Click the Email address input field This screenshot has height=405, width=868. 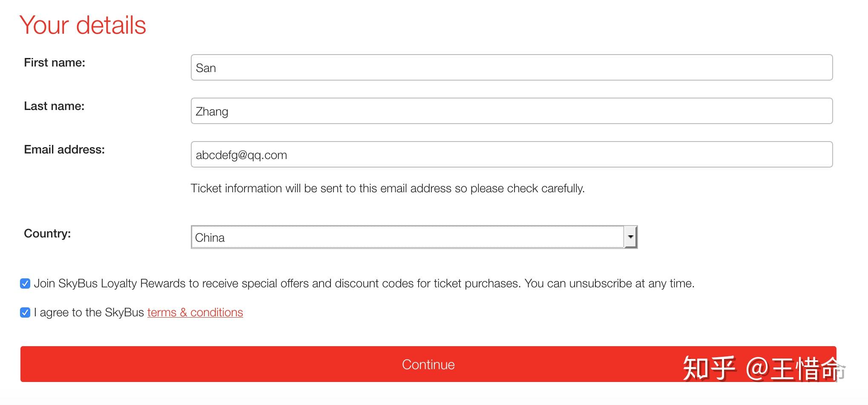511,154
